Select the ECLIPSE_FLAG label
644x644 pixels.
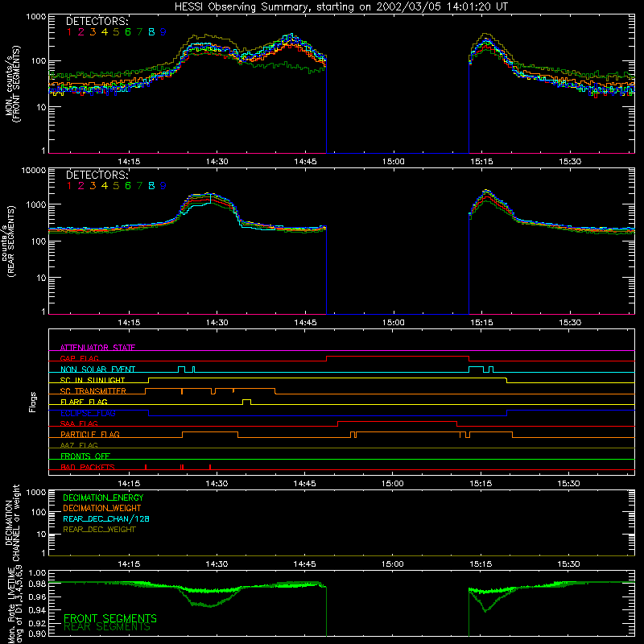click(x=88, y=413)
